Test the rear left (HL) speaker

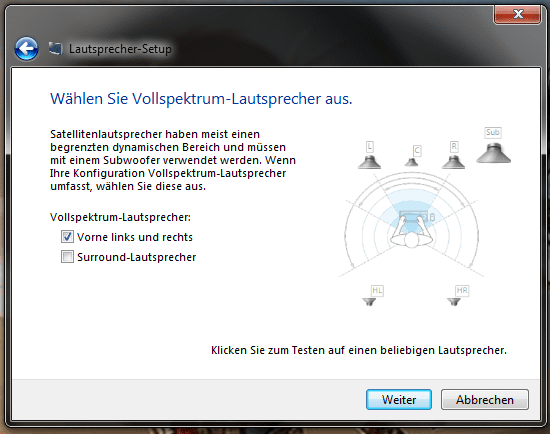369,302
